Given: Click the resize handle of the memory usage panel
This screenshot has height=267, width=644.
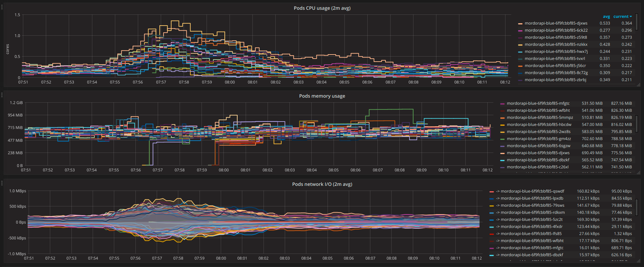Looking at the screenshot, I should click(x=638, y=173).
